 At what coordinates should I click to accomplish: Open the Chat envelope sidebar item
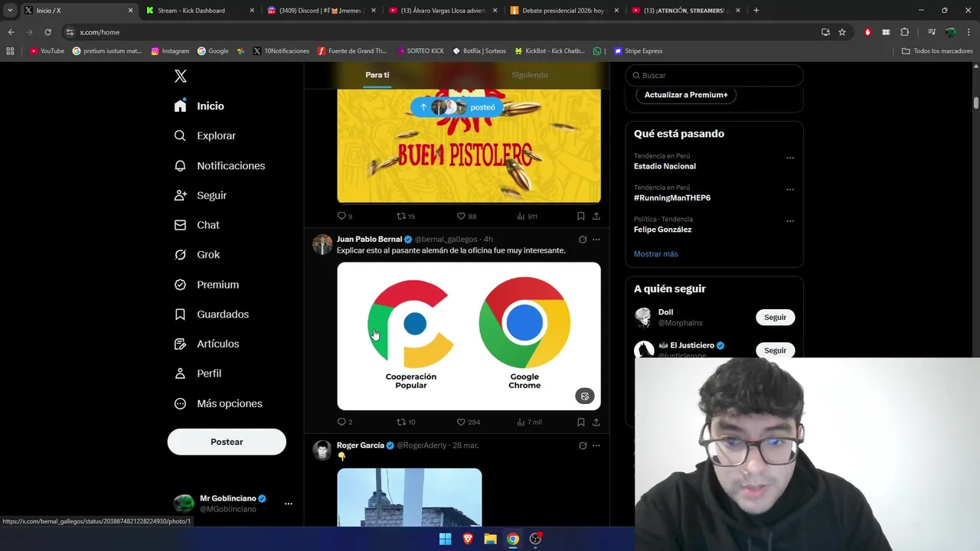pyautogui.click(x=197, y=225)
